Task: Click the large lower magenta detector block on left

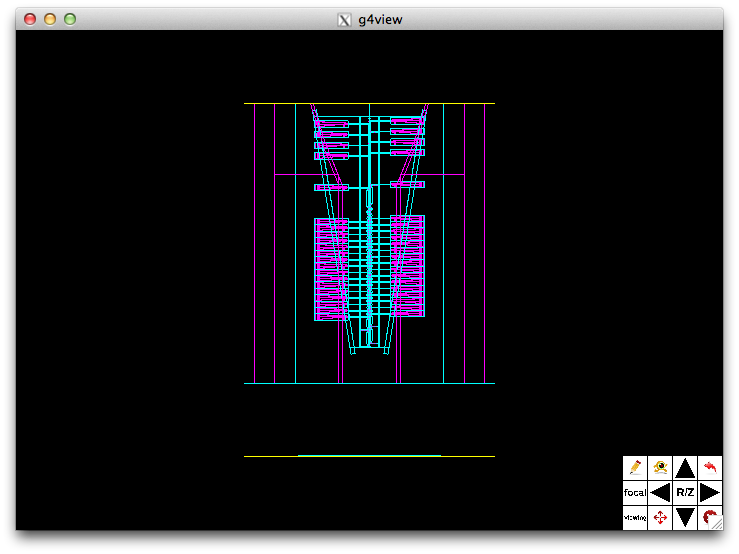Action: click(331, 269)
